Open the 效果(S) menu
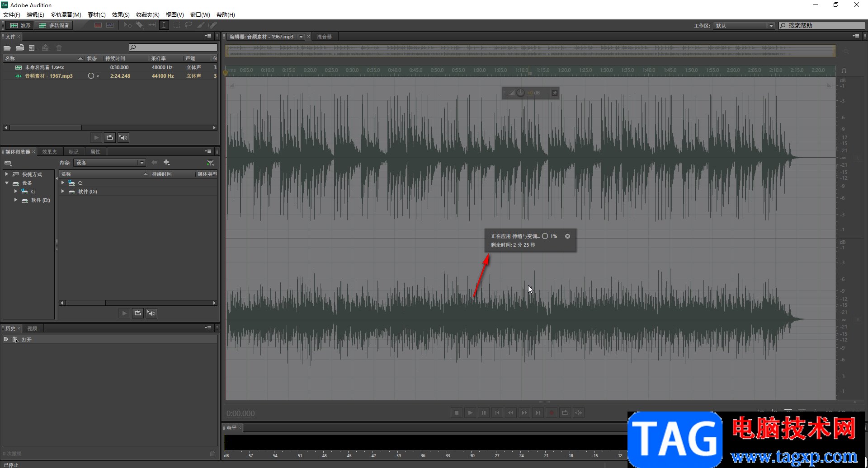Viewport: 868px width, 468px height. pos(121,15)
